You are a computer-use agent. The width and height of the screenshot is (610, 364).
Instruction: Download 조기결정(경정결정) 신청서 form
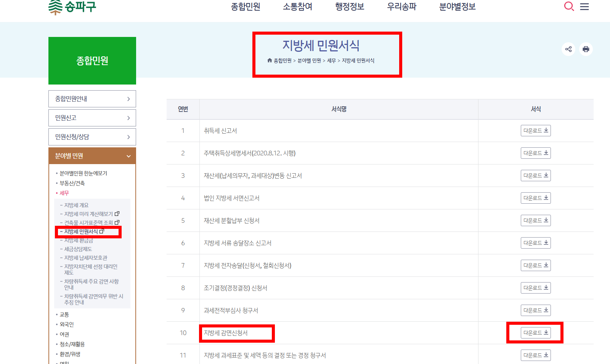click(536, 288)
